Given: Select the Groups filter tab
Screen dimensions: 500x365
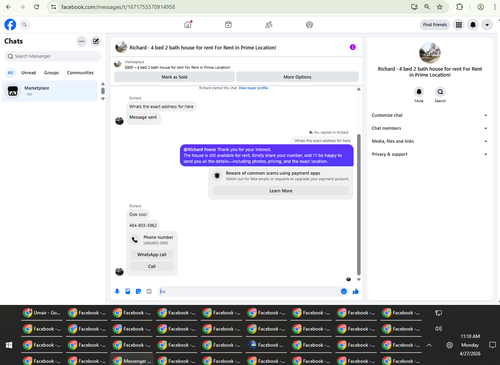Looking at the screenshot, I should (51, 73).
